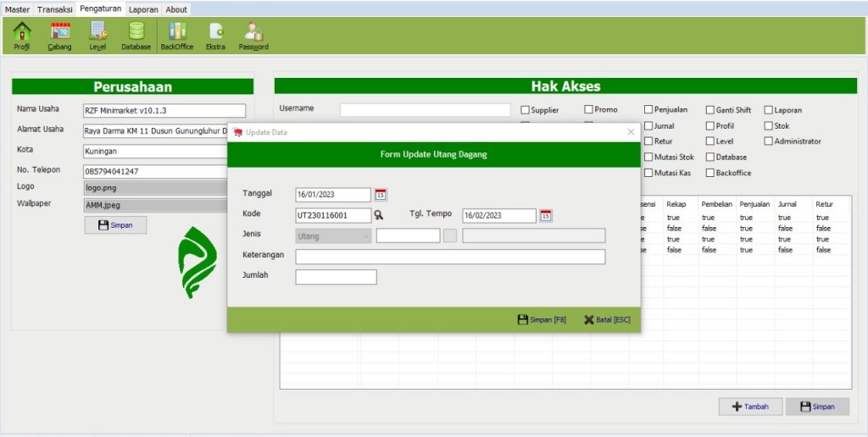Enable the Penjualan access checkbox
Viewport: 868px width, 437px height.
coord(648,109)
